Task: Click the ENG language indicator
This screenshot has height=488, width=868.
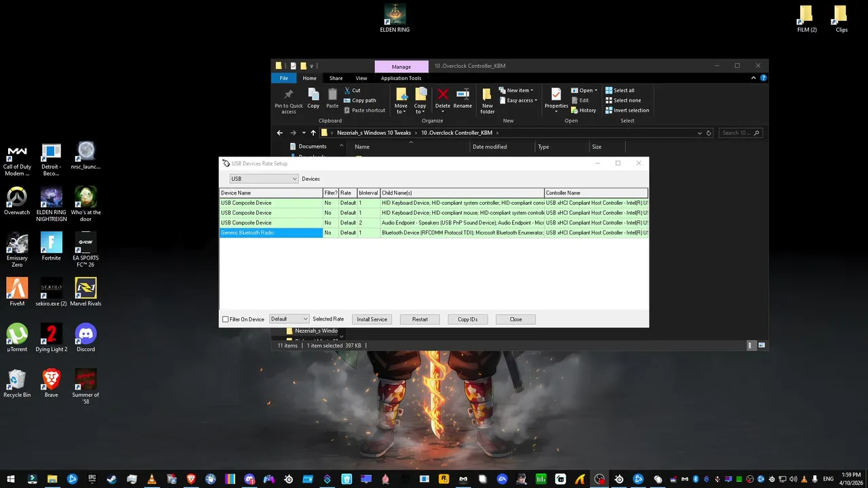Action: [x=828, y=479]
